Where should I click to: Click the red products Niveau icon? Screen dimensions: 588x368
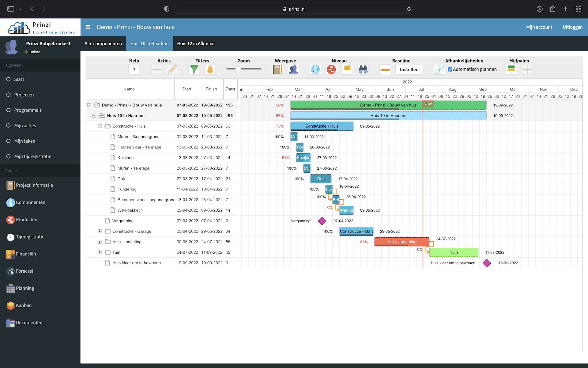[x=331, y=70]
